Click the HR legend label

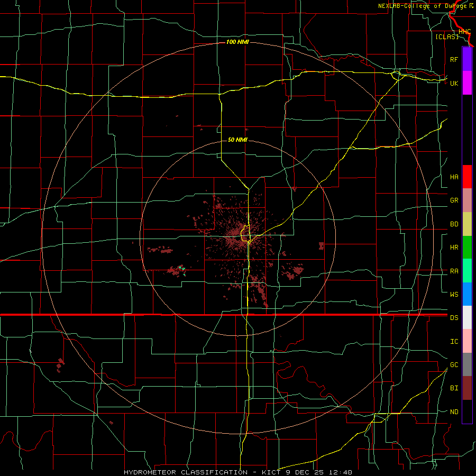click(x=454, y=248)
